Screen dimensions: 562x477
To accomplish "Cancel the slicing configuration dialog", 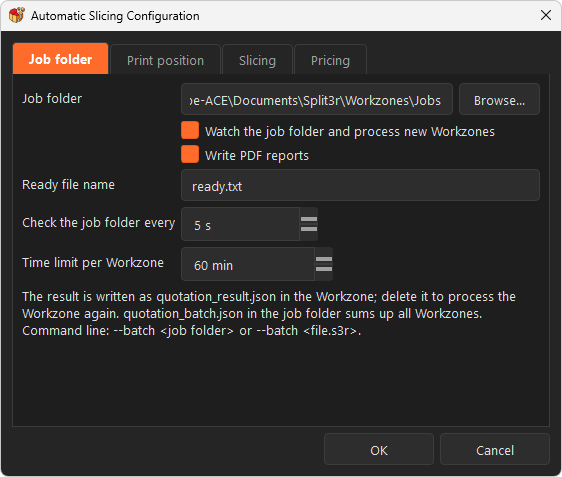I will 495,450.
